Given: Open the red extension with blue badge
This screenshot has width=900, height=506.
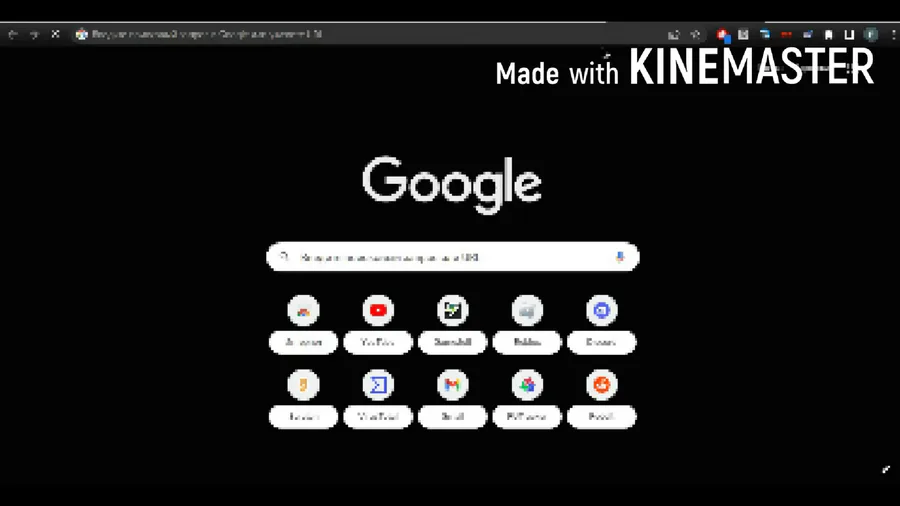Looking at the screenshot, I should [723, 36].
